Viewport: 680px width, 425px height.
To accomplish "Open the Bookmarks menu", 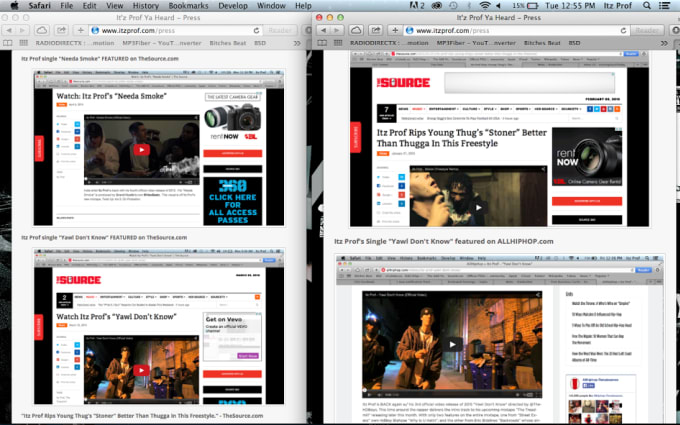I will 188,6.
